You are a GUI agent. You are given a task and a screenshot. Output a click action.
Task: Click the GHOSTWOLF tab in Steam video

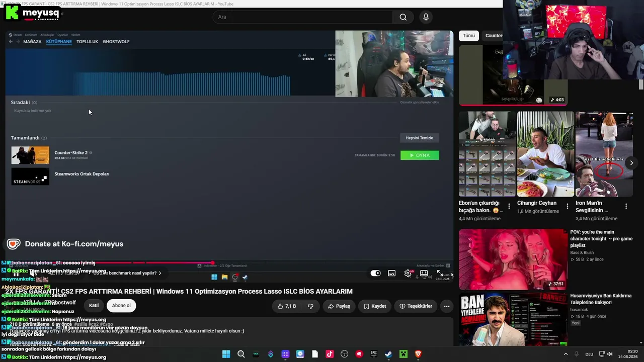pyautogui.click(x=116, y=42)
